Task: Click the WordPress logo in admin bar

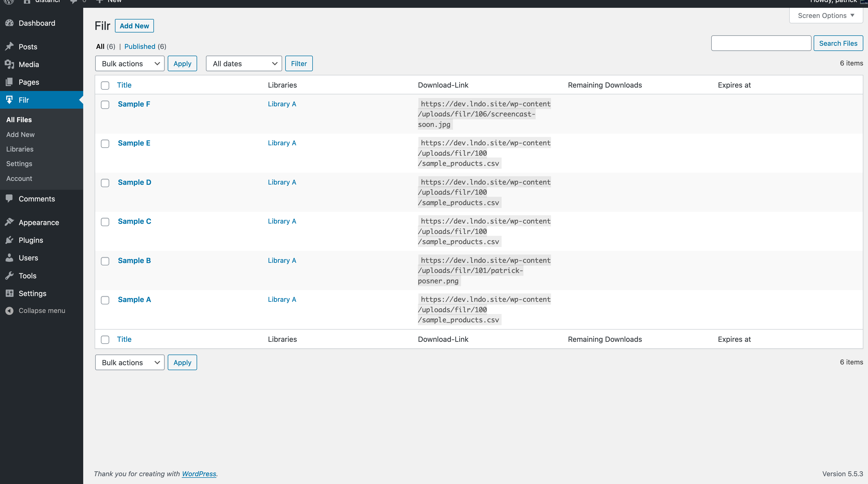Action: click(9, 2)
